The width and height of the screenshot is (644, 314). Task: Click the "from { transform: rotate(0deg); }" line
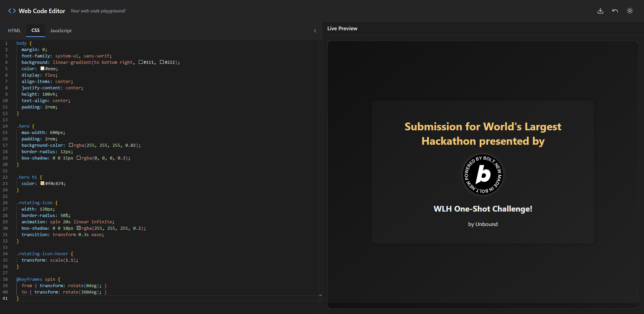(64, 285)
